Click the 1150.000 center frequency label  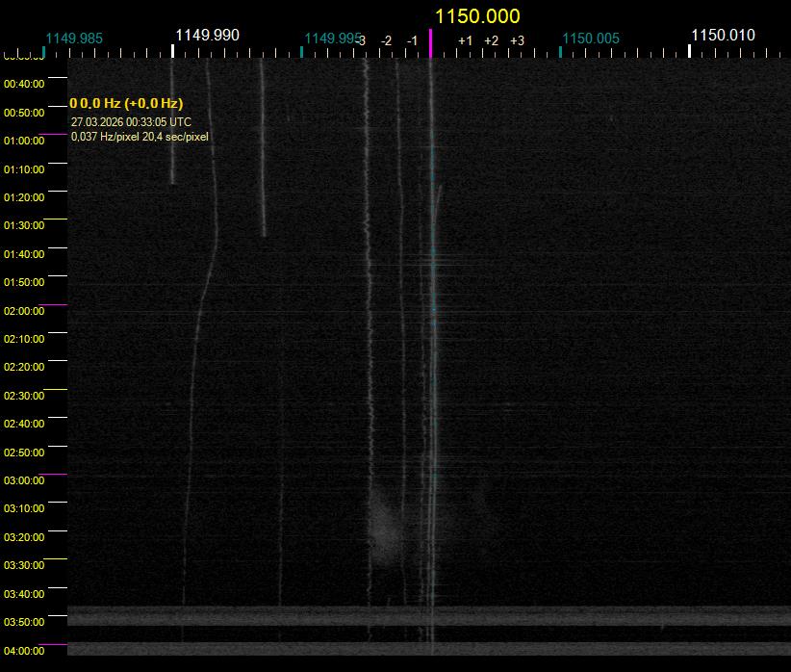pyautogui.click(x=477, y=16)
